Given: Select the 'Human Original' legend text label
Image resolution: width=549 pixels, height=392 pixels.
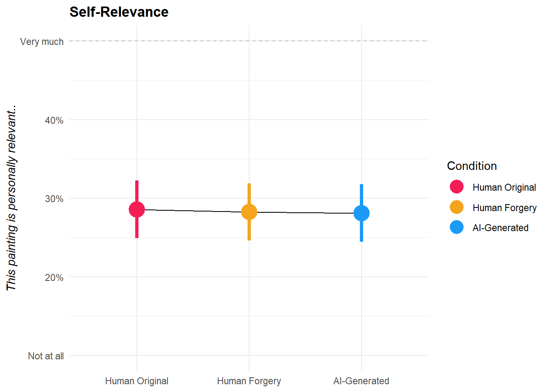Looking at the screenshot, I should click(504, 187).
